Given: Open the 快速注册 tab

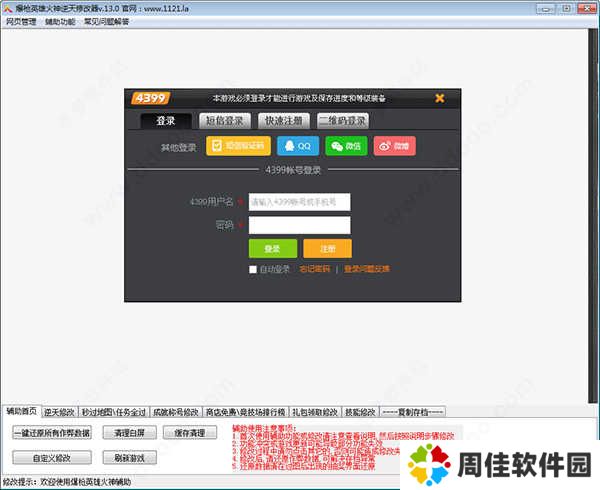Looking at the screenshot, I should coord(284,121).
